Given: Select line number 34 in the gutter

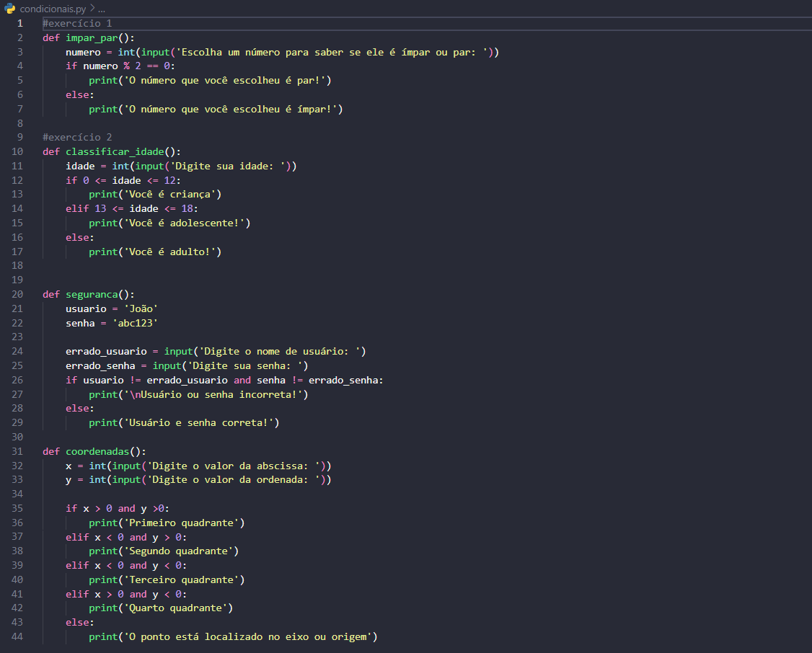Looking at the screenshot, I should coord(17,494).
